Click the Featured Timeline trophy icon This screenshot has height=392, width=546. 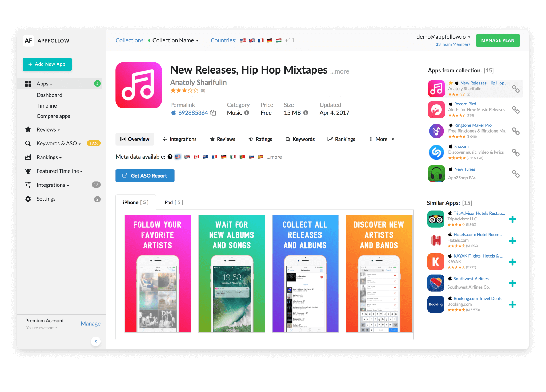28,171
